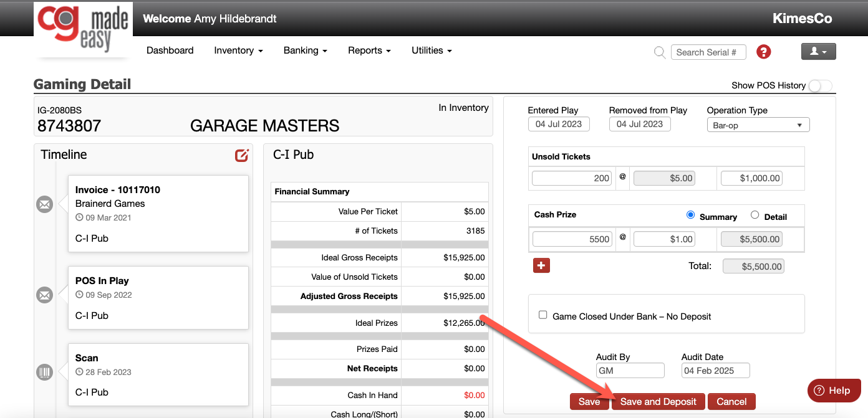Open the POS In Play timeline card
Image resolution: width=868 pixels, height=418 pixels.
[x=158, y=298]
